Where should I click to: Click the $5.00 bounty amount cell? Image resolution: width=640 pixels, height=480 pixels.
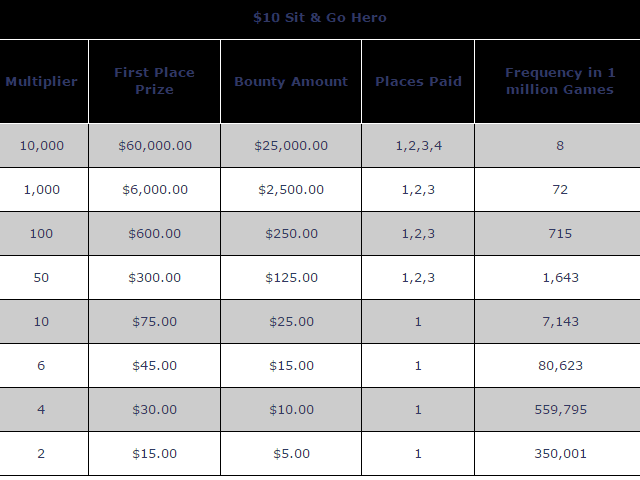[x=291, y=454]
